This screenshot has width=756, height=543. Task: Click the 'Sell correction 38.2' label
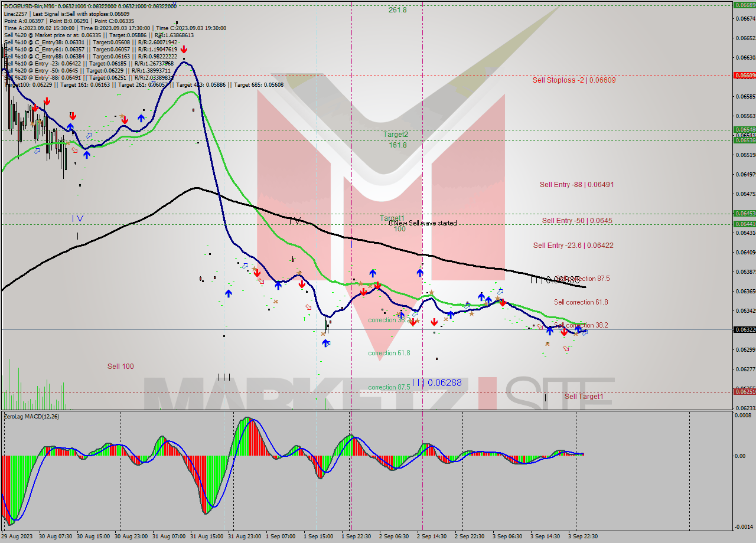click(x=582, y=325)
